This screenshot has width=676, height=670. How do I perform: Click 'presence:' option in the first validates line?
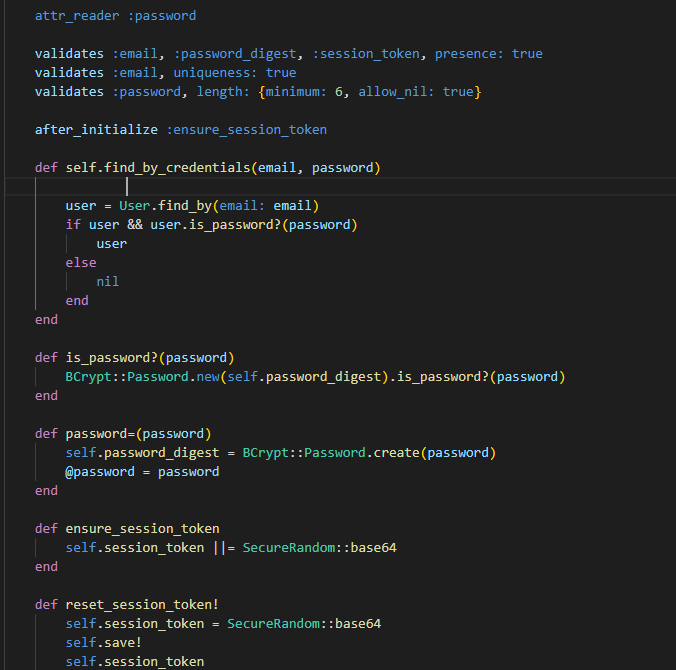[x=469, y=54]
